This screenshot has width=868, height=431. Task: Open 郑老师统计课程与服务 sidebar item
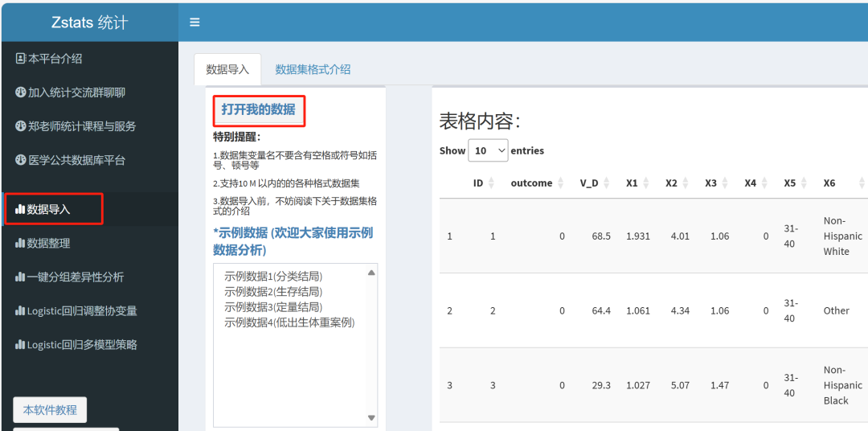76,125
